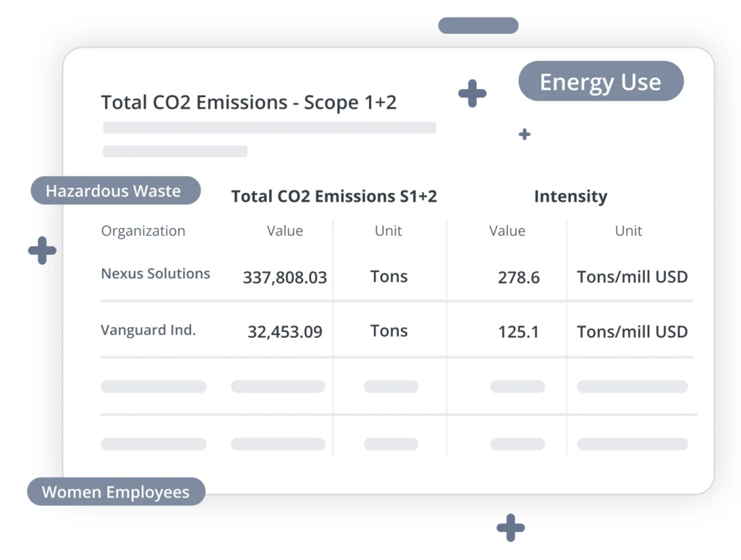Select Tons/mill USD unit for Nexus Solutions
Image resolution: width=741 pixels, height=560 pixels.
[632, 277]
